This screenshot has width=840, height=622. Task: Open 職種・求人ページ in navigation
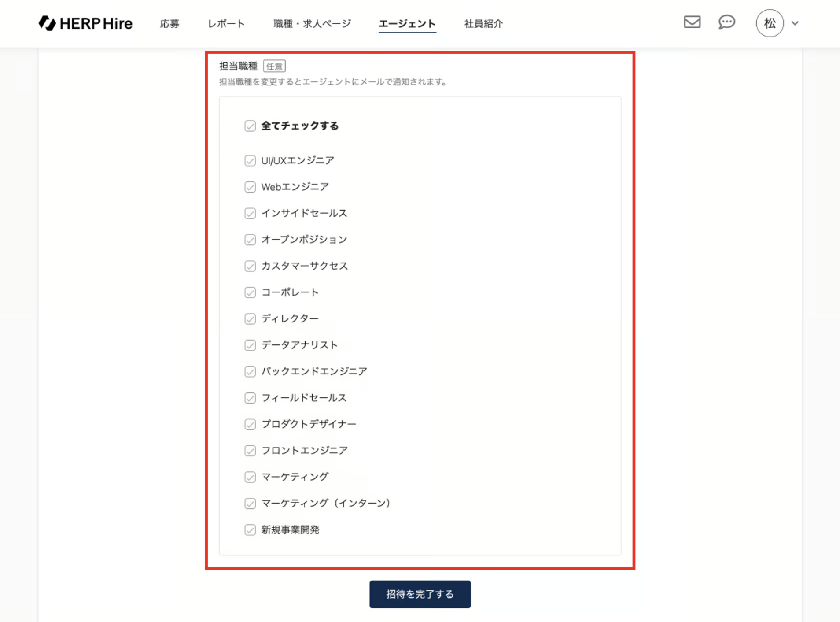(312, 24)
